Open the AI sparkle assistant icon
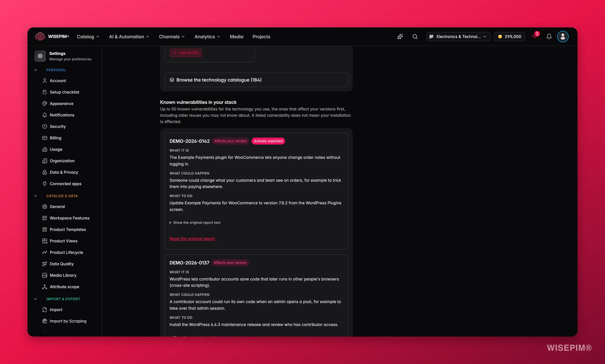 point(400,37)
